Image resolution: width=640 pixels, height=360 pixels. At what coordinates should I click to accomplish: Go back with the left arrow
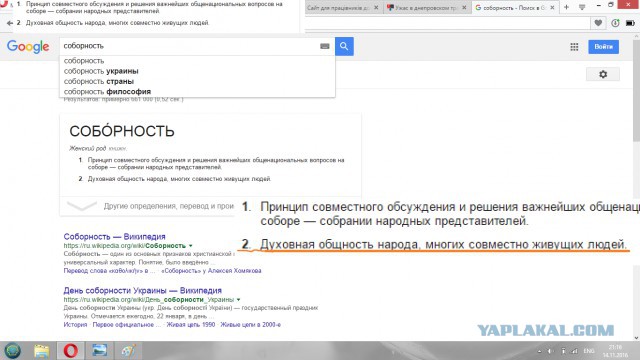pos(9,23)
